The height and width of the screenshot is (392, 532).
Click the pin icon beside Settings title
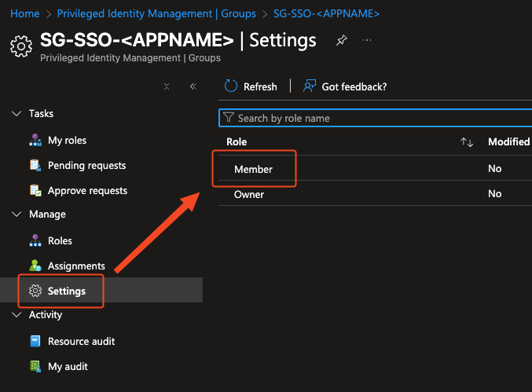(x=341, y=41)
